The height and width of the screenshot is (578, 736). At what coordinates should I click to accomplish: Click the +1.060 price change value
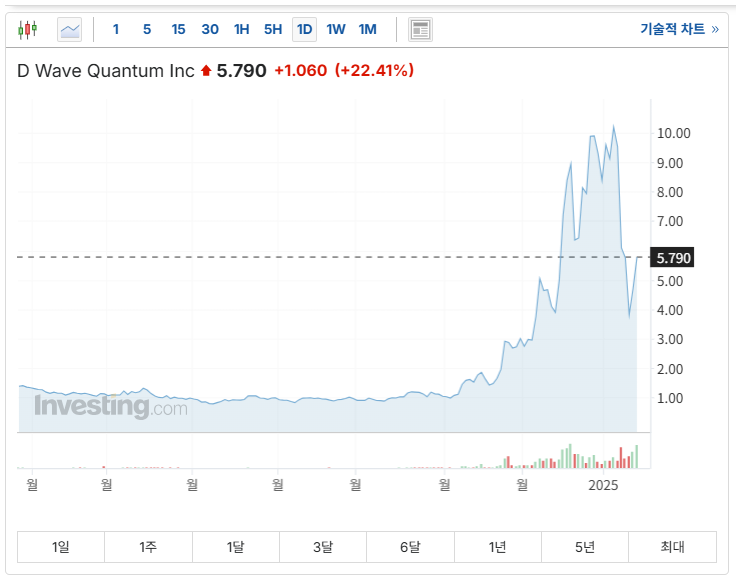coord(300,70)
